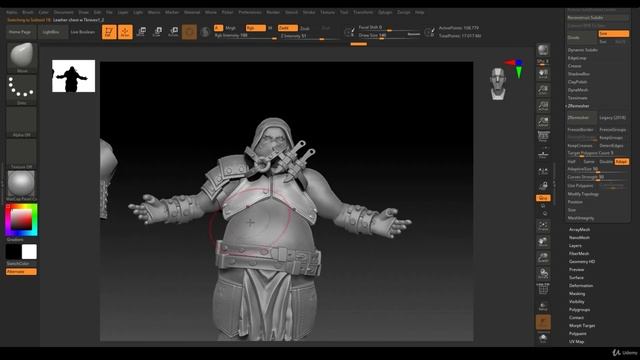640x360 pixels.
Task: Click the sculptris symmetry icon near brush info
Action: (205, 32)
